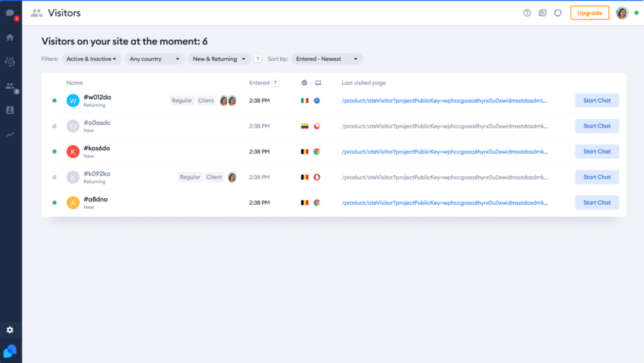Click the Last visited page column header
644x363 pixels.
click(364, 83)
